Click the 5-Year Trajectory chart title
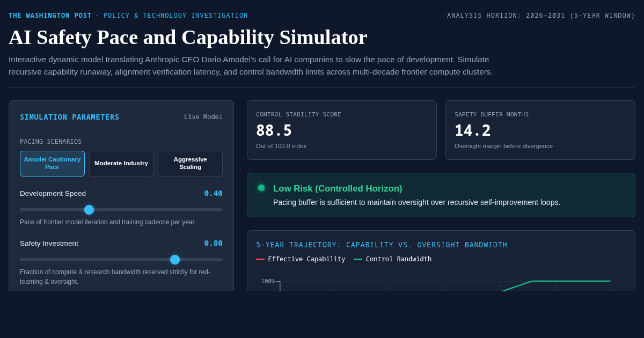 382,245
